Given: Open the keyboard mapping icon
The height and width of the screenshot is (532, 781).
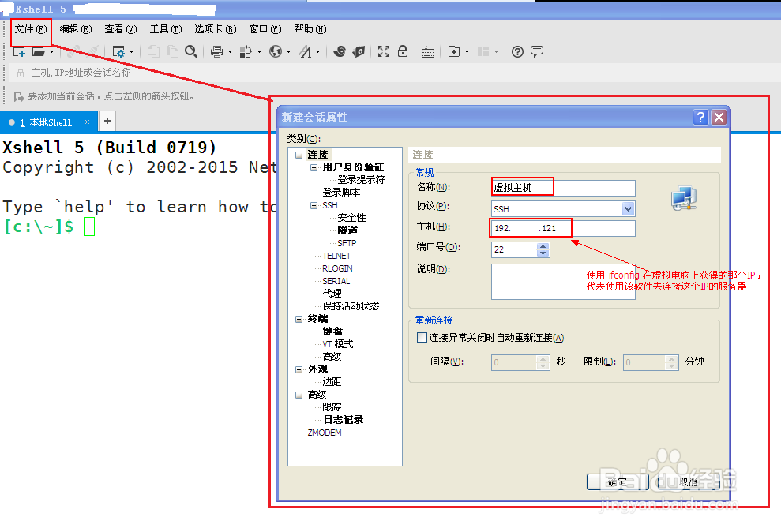Looking at the screenshot, I should click(x=428, y=52).
